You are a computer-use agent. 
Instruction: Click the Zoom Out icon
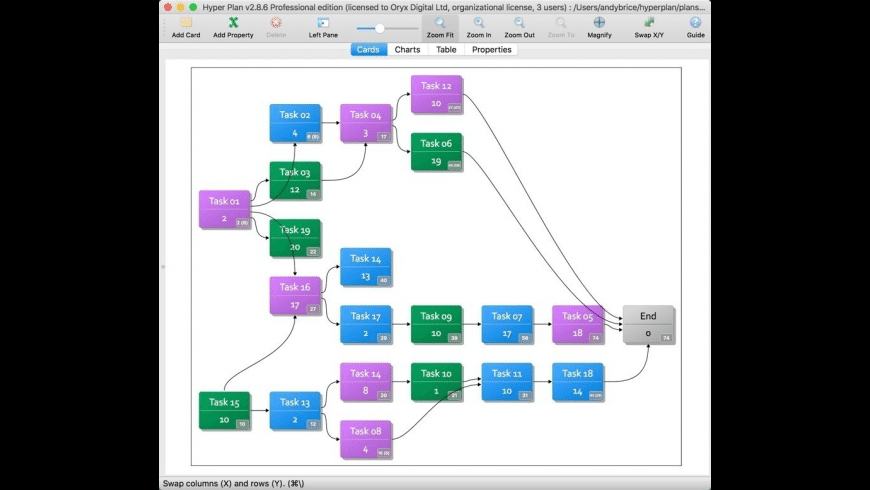(519, 23)
